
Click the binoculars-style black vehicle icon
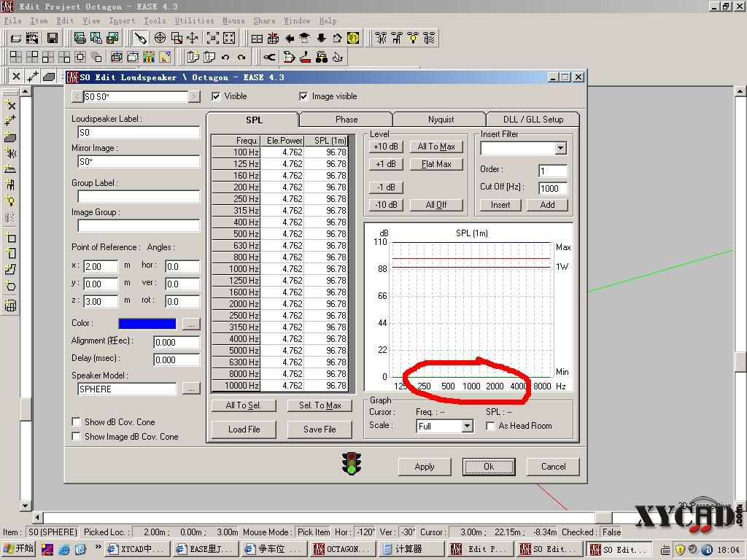point(322,57)
